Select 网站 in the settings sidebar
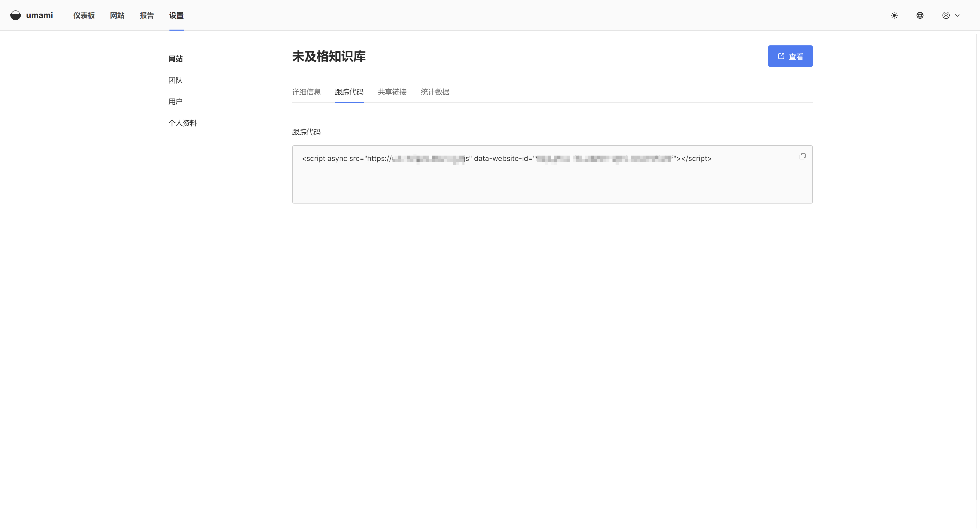The height and width of the screenshot is (532, 980). tap(175, 59)
